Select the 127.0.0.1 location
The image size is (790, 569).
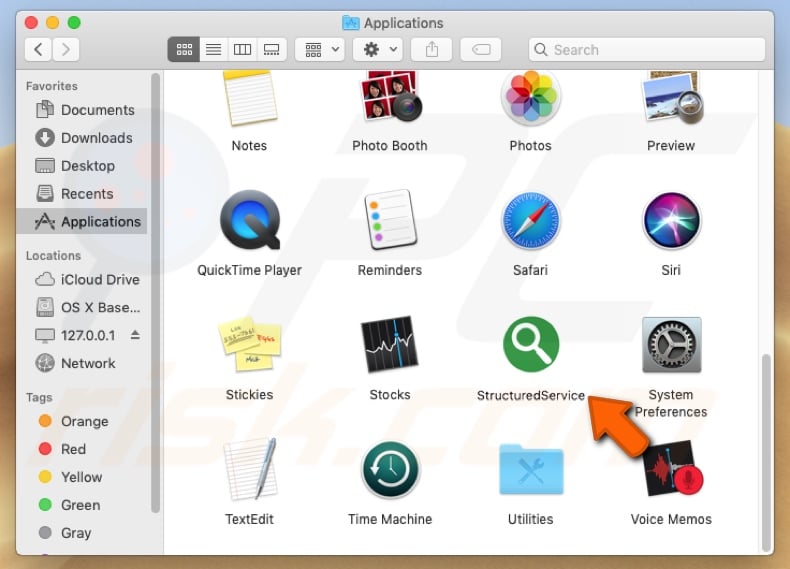click(x=76, y=335)
